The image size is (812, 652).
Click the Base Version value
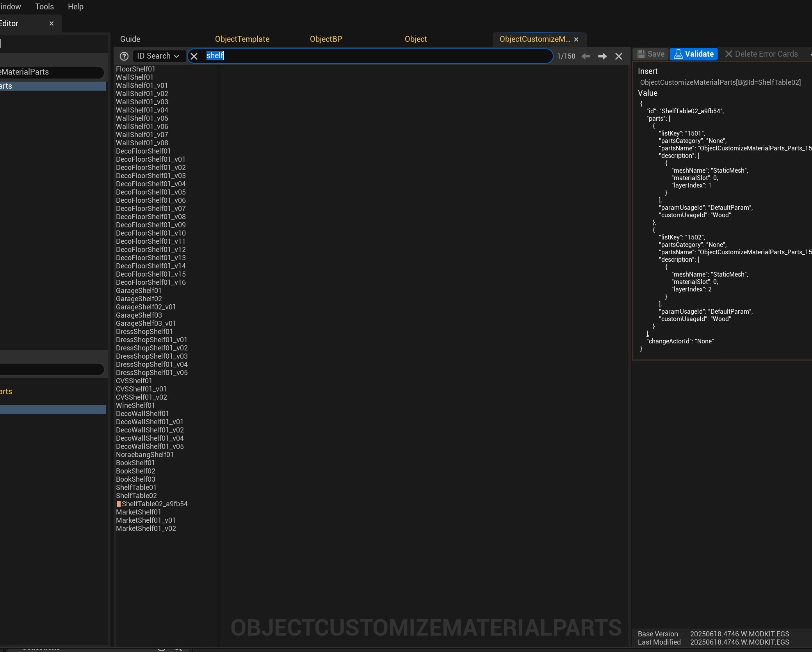point(739,634)
